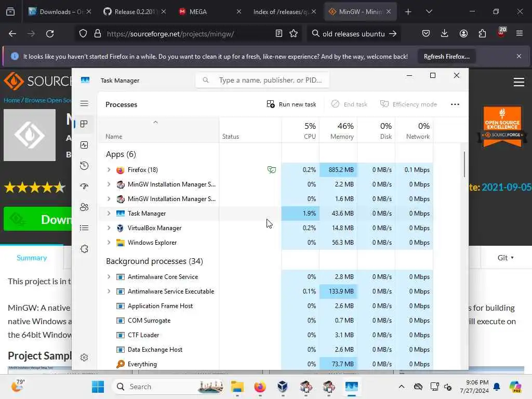Follow the Home breadcrumb link
The height and width of the screenshot is (399, 532).
point(11,100)
